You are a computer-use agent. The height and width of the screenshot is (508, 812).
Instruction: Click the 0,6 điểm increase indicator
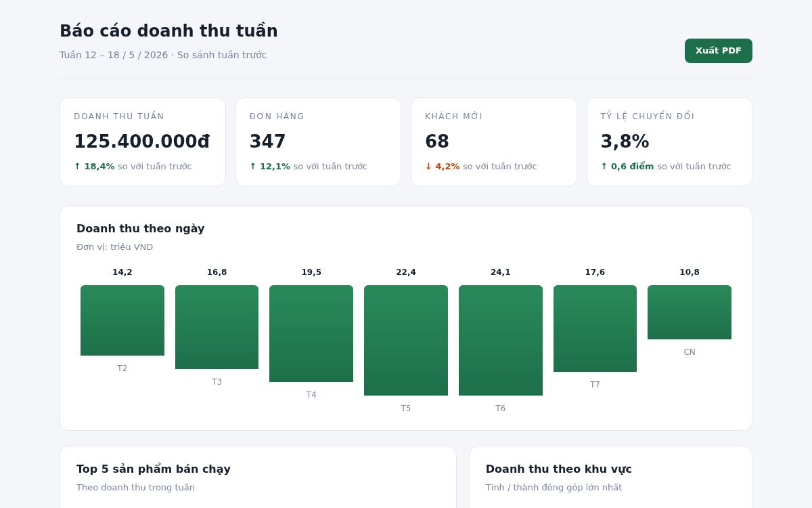[x=627, y=167]
